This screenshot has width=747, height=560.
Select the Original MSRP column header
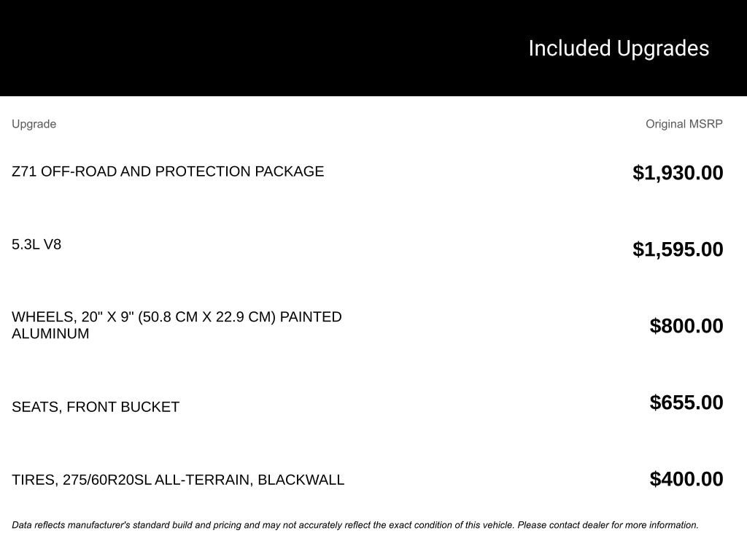(x=684, y=124)
